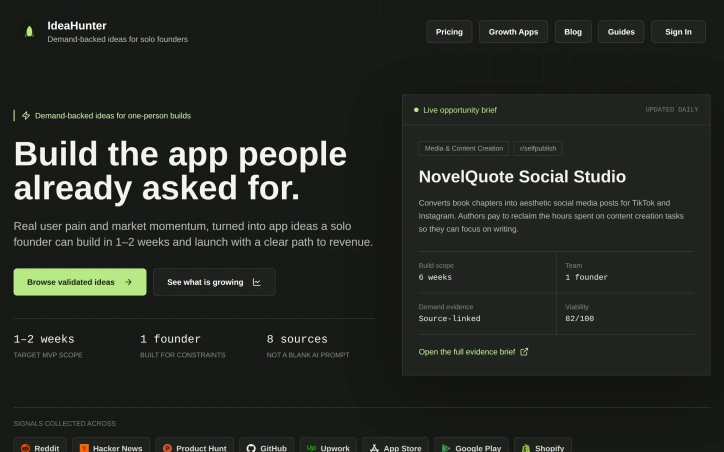This screenshot has height=452, width=724.
Task: Click the BUILT FOR CONSTRAINTS caption
Action: click(183, 355)
